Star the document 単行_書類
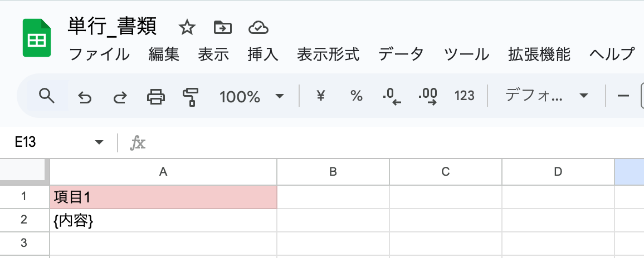 coord(187,27)
